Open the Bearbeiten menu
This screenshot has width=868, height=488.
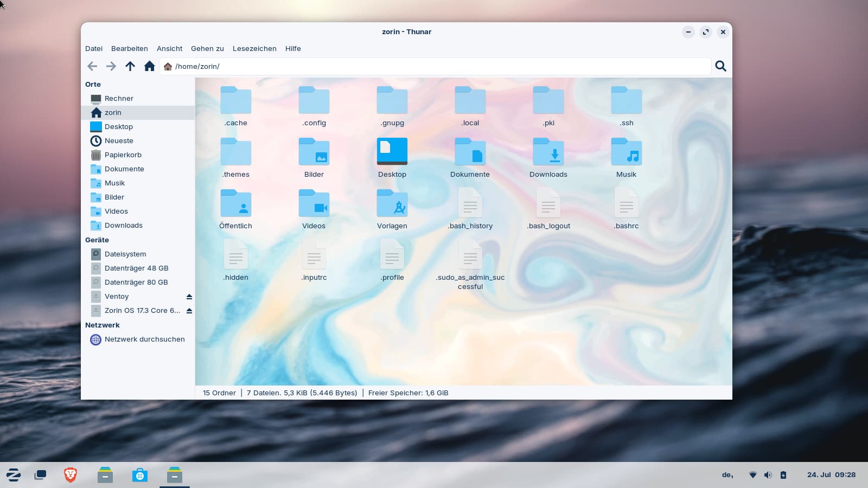[129, 48]
